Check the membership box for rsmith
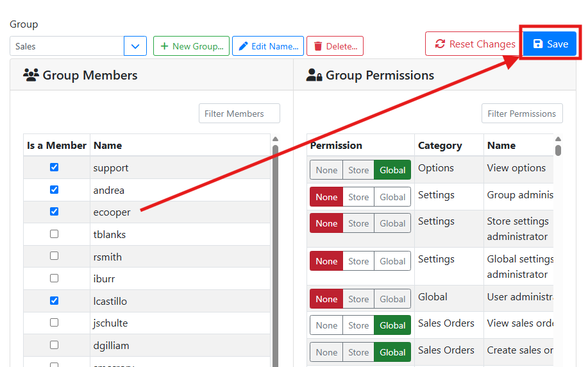 (x=54, y=256)
